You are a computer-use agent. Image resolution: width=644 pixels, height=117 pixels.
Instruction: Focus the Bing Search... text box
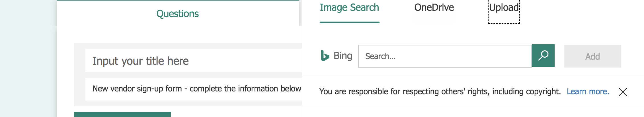(x=444, y=56)
